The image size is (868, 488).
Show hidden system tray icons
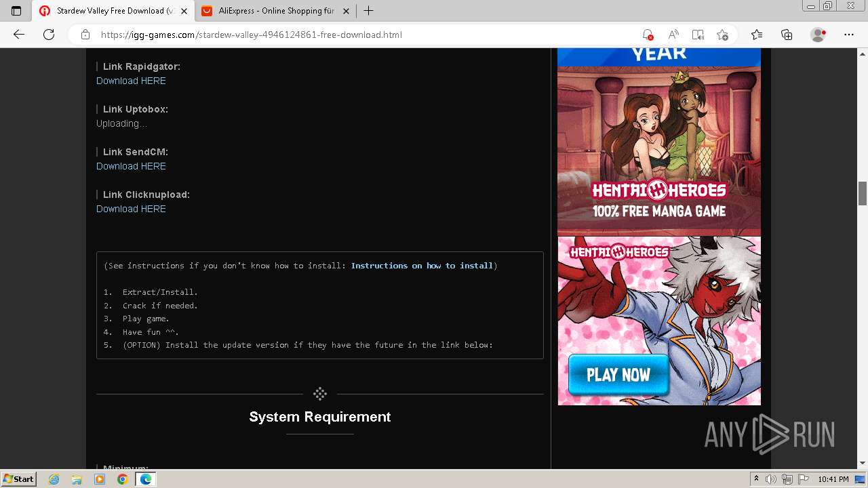tap(756, 479)
